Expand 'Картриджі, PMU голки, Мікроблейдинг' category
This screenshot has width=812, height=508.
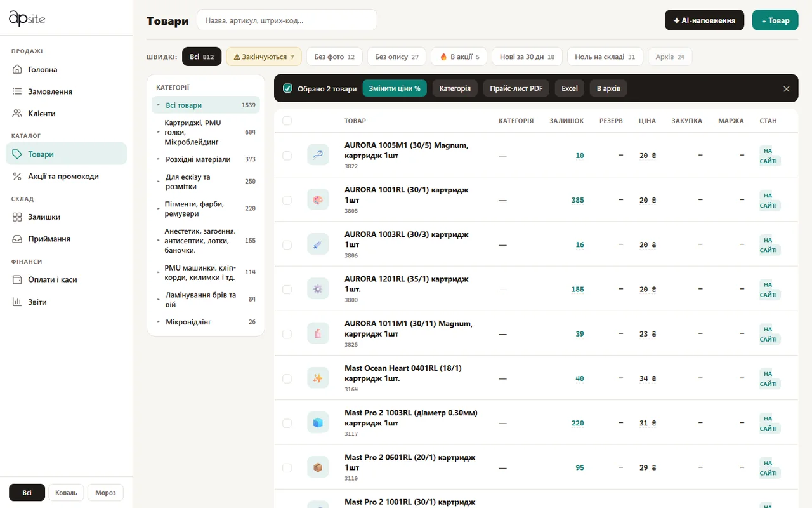click(159, 132)
